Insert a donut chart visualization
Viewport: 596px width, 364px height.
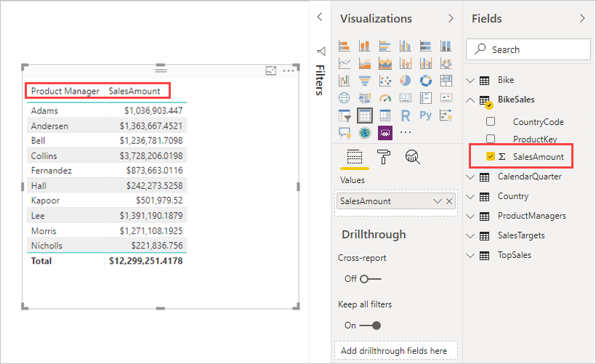click(x=426, y=81)
